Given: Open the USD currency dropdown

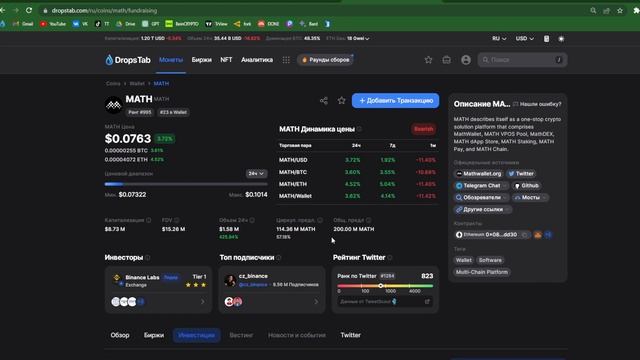Looking at the screenshot, I should 524,38.
